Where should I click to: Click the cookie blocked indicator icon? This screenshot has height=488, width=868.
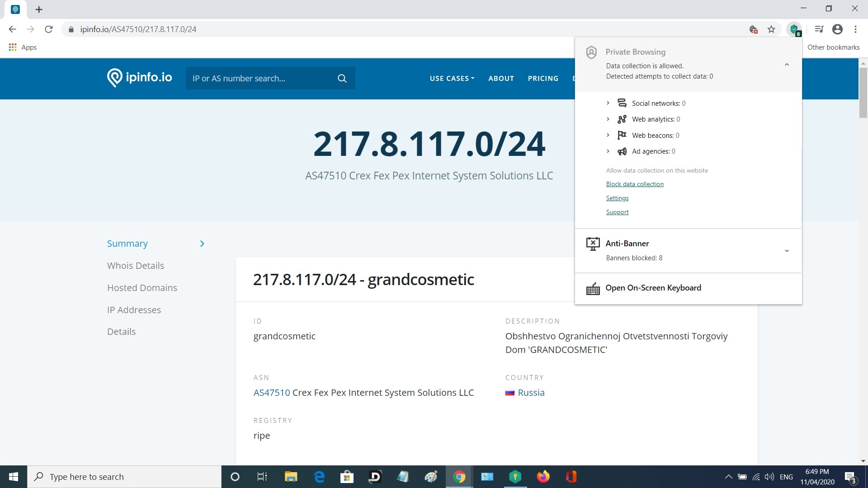tap(753, 29)
